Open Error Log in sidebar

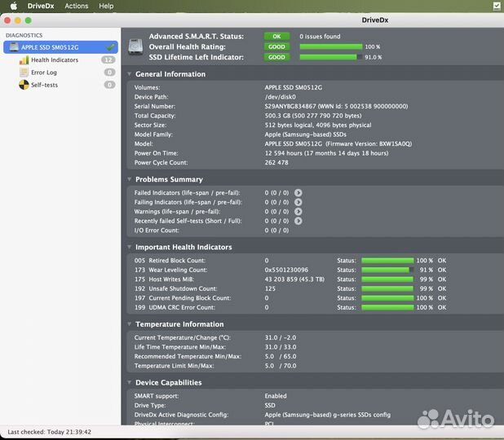click(44, 73)
